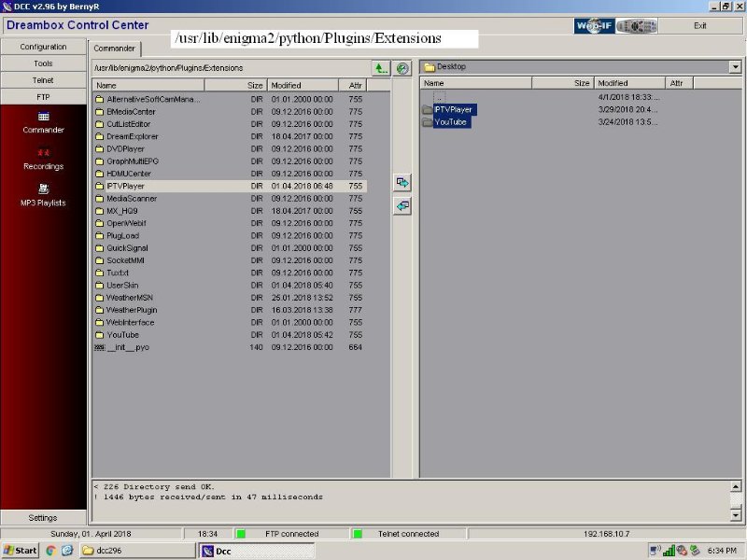The height and width of the screenshot is (560, 747).
Task: Select the IPTVPlayer folder in remote list
Action: point(126,186)
